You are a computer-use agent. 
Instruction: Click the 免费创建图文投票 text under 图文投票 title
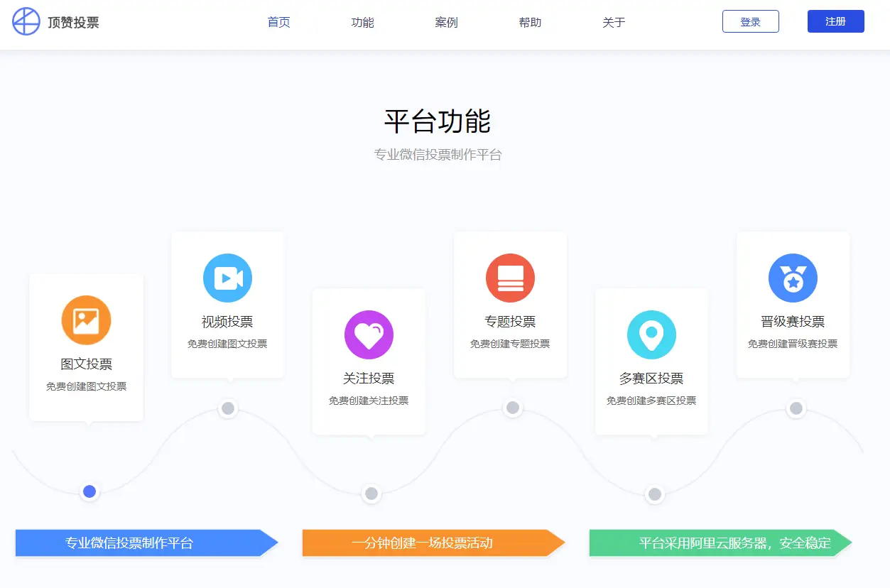pyautogui.click(x=86, y=386)
